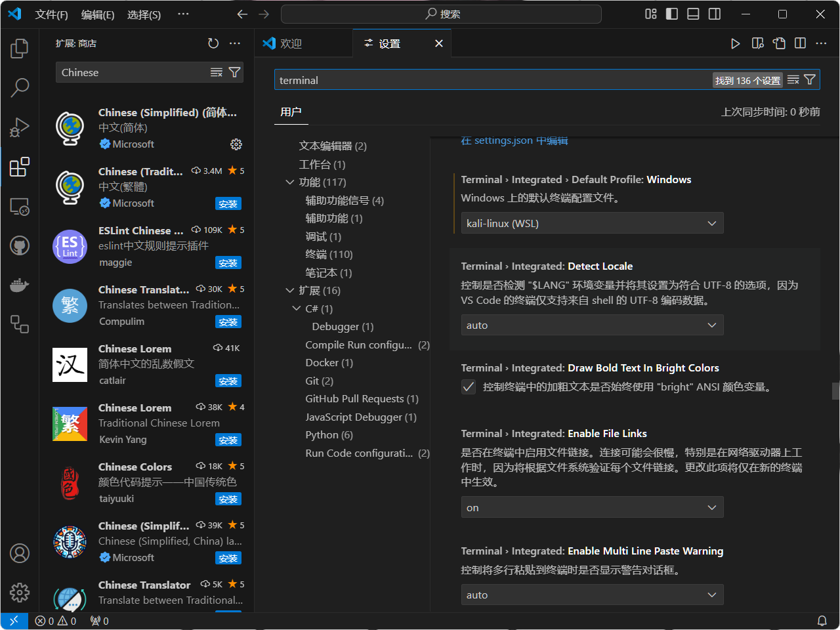Open the 选择(S) menu

144,14
